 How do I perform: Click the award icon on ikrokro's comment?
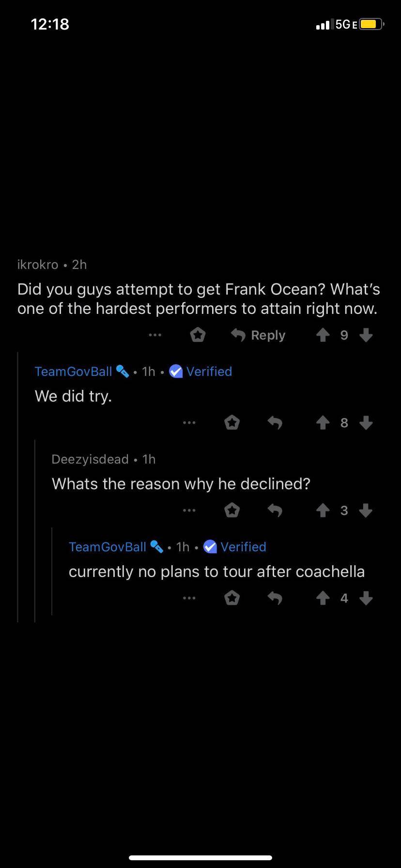(198, 335)
